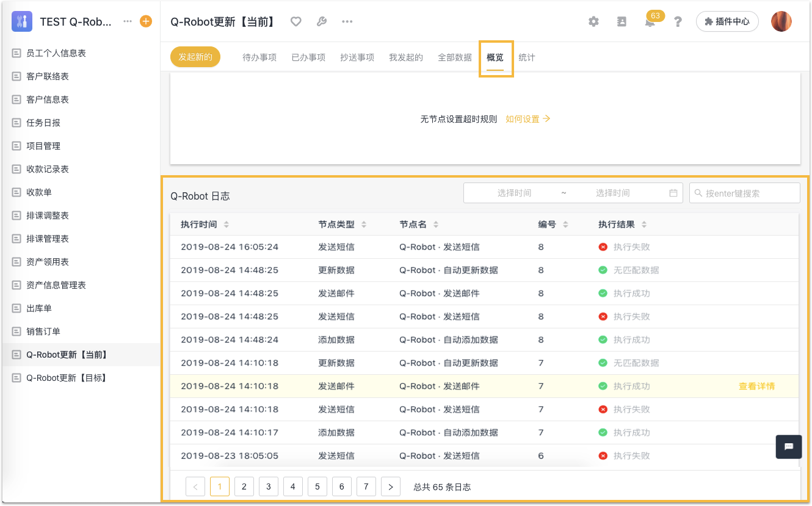
Task: Go to pagination page 3
Action: [269, 486]
